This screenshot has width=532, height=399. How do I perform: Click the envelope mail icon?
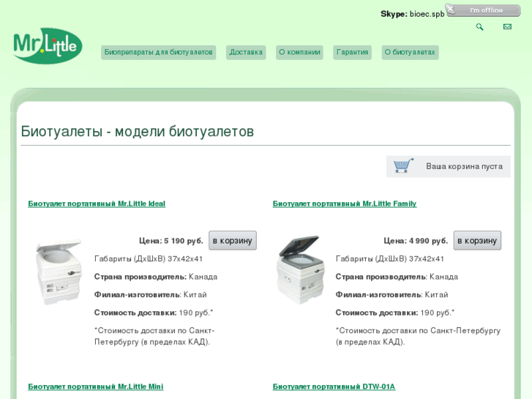point(507,27)
